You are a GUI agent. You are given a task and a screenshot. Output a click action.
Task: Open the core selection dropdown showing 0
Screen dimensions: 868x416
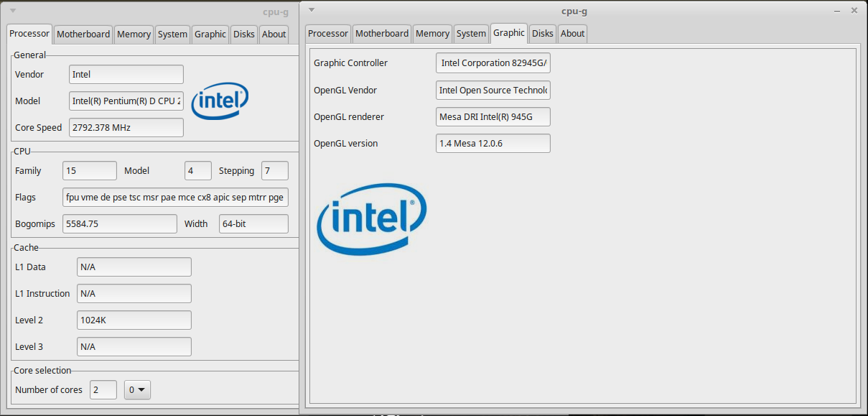pyautogui.click(x=137, y=390)
